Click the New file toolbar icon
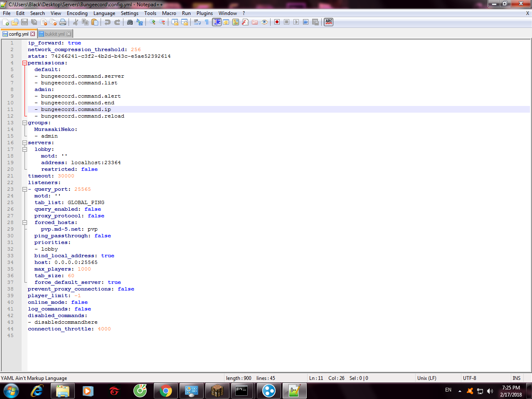532x399 pixels. (x=5, y=22)
